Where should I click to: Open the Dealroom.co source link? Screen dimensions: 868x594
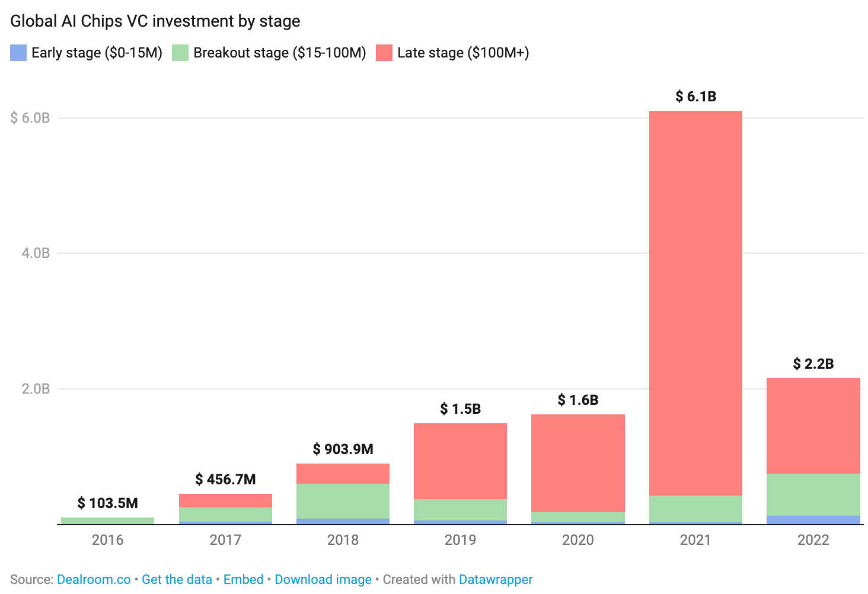pyautogui.click(x=93, y=579)
